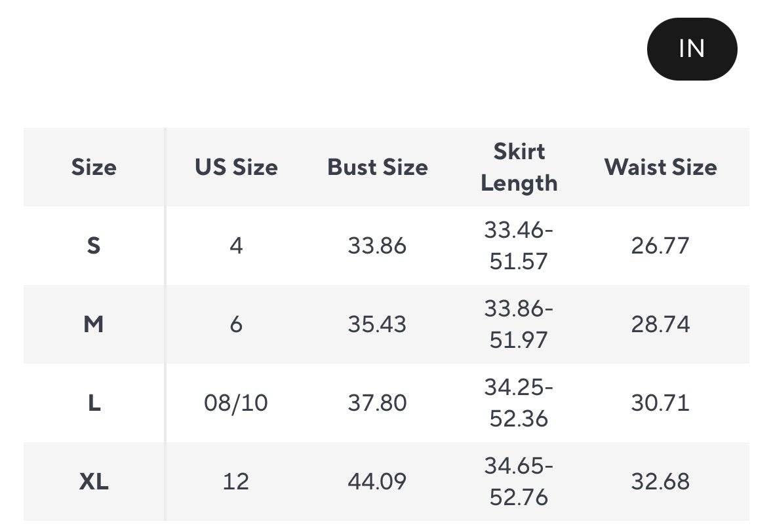Select skirt length 34.25-52.36 cell
The height and width of the screenshot is (532, 773).
519,403
